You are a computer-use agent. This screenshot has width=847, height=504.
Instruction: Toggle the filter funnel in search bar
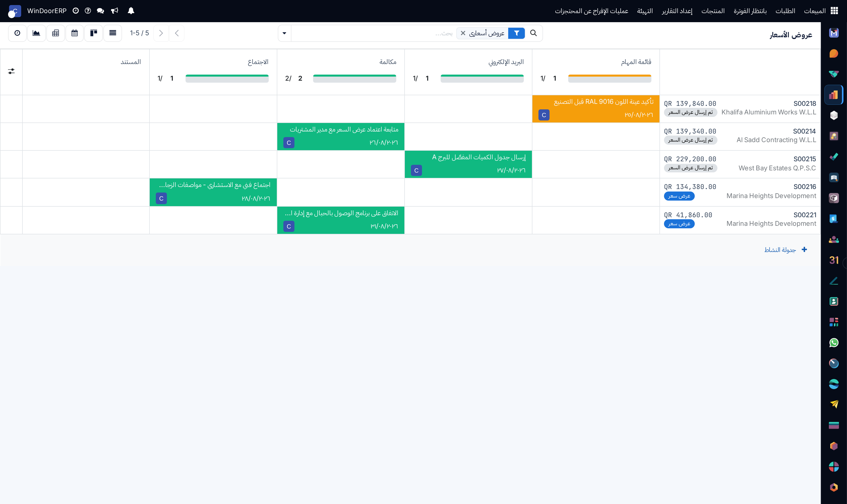tap(517, 33)
